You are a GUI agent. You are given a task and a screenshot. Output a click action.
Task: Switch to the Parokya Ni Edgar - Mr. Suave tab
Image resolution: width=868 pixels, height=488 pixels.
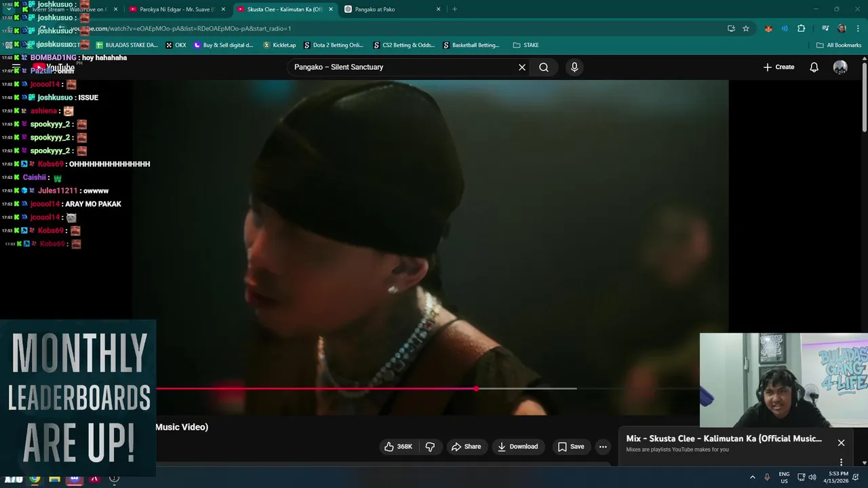click(x=178, y=9)
